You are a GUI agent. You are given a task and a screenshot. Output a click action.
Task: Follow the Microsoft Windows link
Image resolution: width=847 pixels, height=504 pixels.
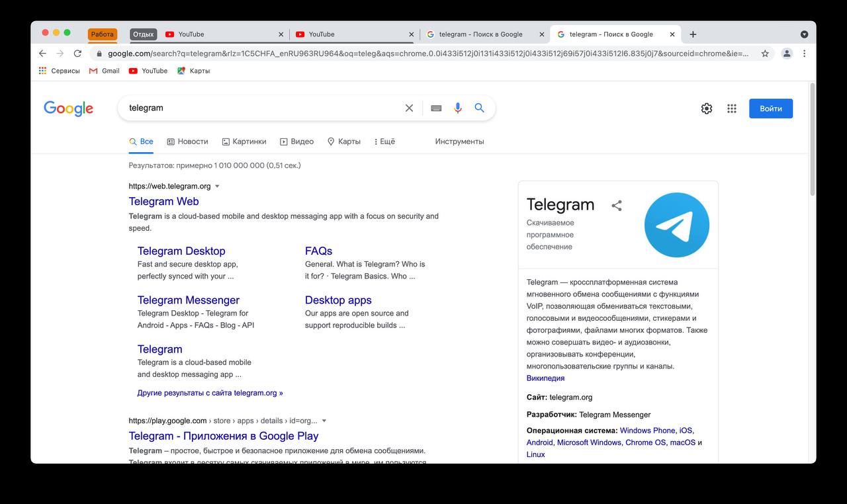click(589, 442)
